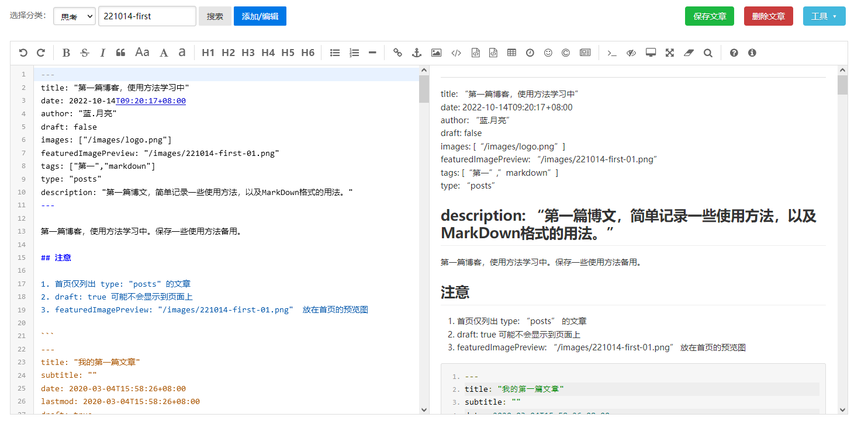Open the category selection dropdown
Screen dimensions: 868x428
pos(74,16)
